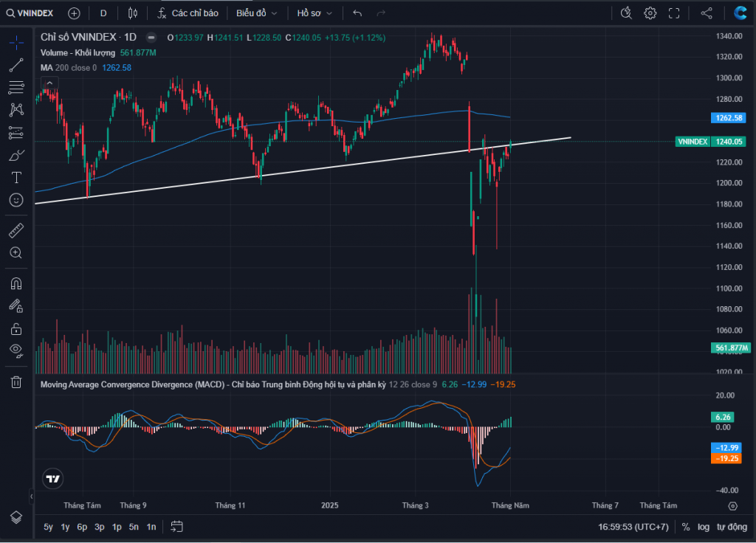The height and width of the screenshot is (543, 756).
Task: Open chart settings gear in top bar
Action: point(650,13)
